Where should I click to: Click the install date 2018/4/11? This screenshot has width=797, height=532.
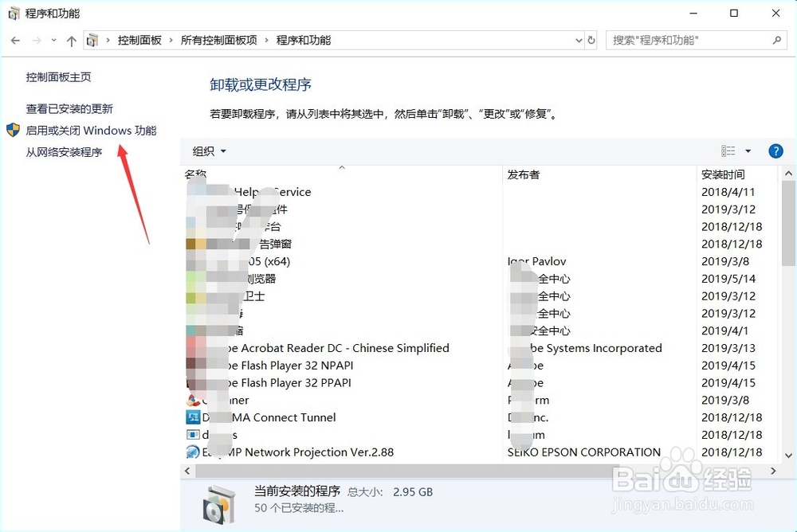click(728, 192)
